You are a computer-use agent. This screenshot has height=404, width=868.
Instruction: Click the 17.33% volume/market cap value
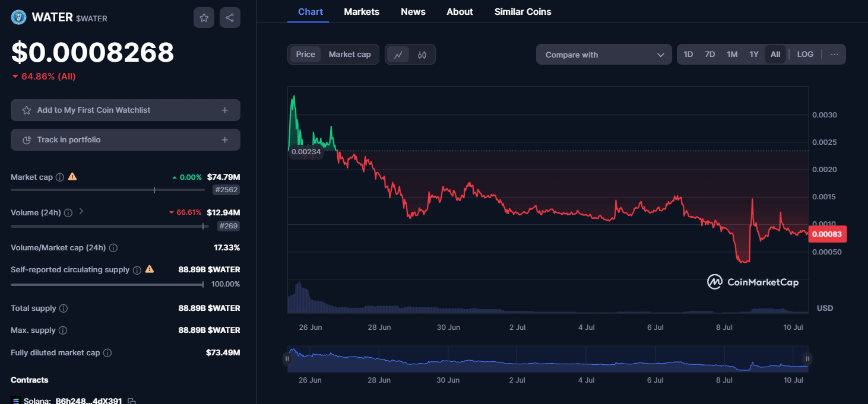click(227, 248)
